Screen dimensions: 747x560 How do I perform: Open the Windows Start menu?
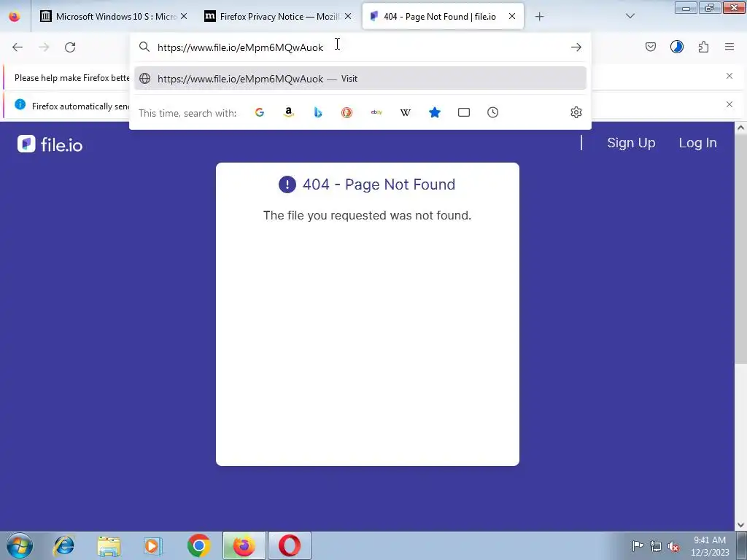tap(20, 545)
